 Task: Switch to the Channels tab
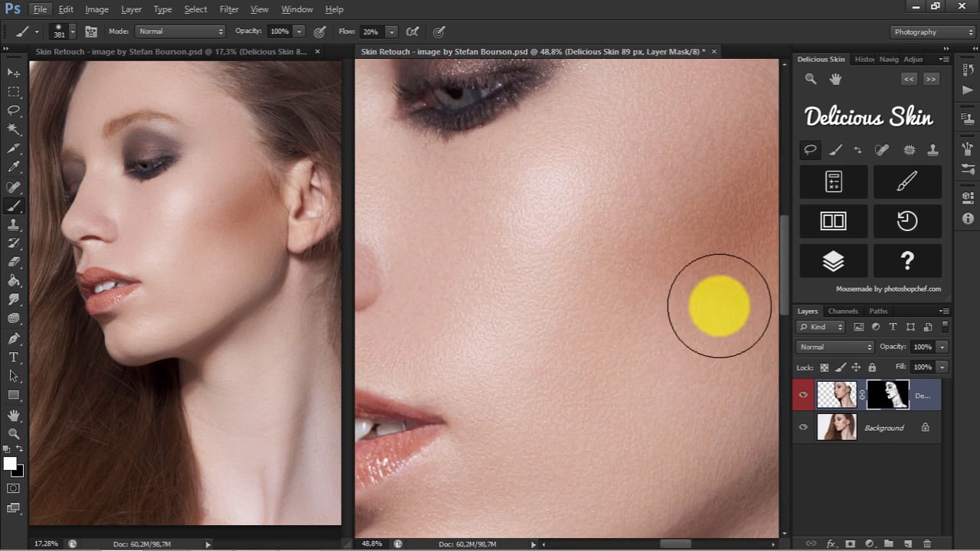click(x=842, y=311)
